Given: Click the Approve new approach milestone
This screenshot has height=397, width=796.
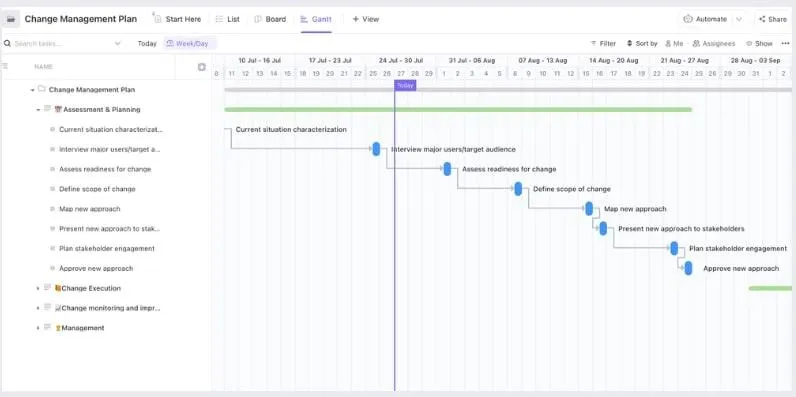Looking at the screenshot, I should (688, 268).
